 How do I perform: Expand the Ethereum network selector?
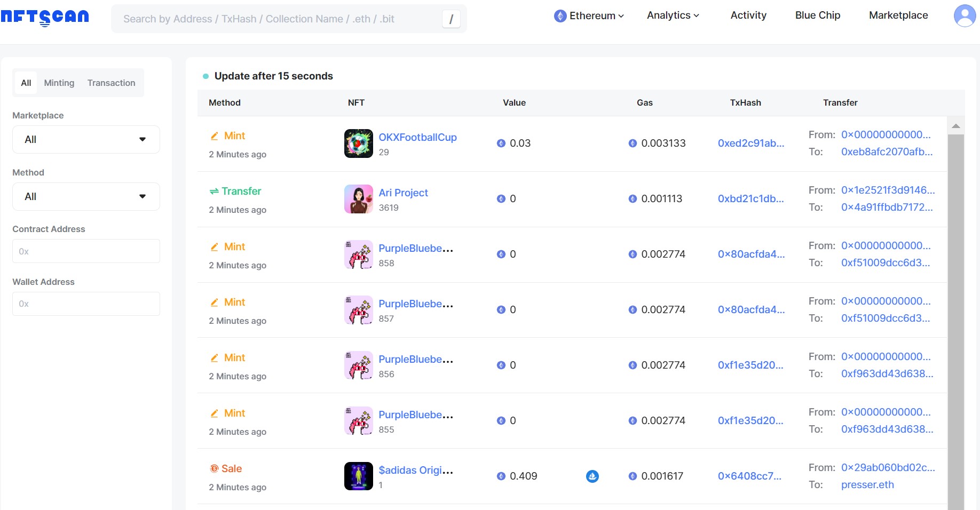pyautogui.click(x=589, y=16)
